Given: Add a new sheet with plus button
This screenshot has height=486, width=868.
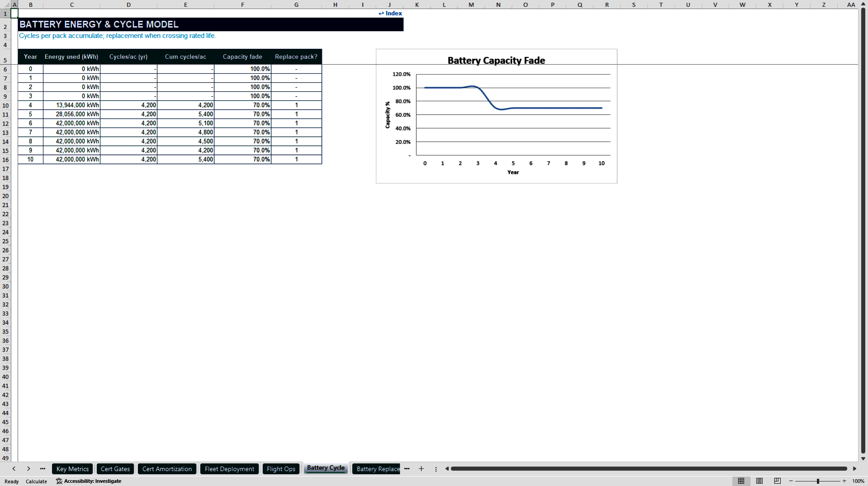Looking at the screenshot, I should (x=421, y=469).
